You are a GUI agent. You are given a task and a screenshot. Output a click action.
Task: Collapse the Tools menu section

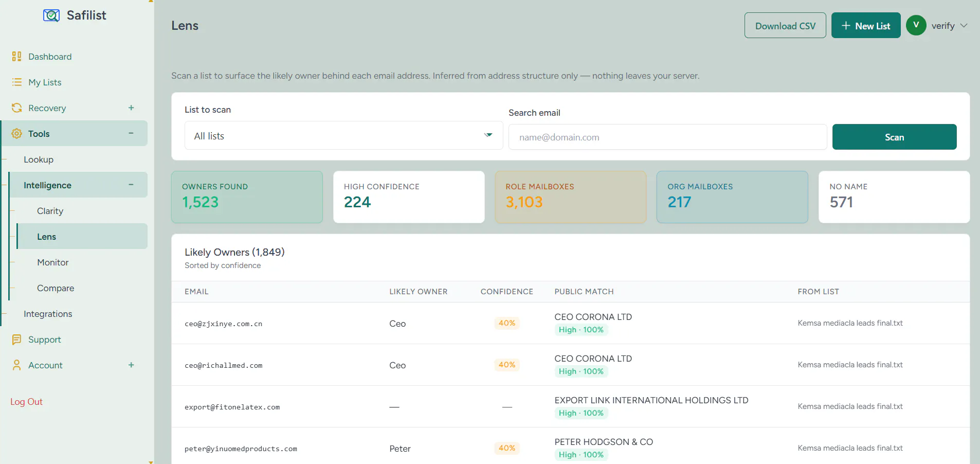(x=131, y=134)
